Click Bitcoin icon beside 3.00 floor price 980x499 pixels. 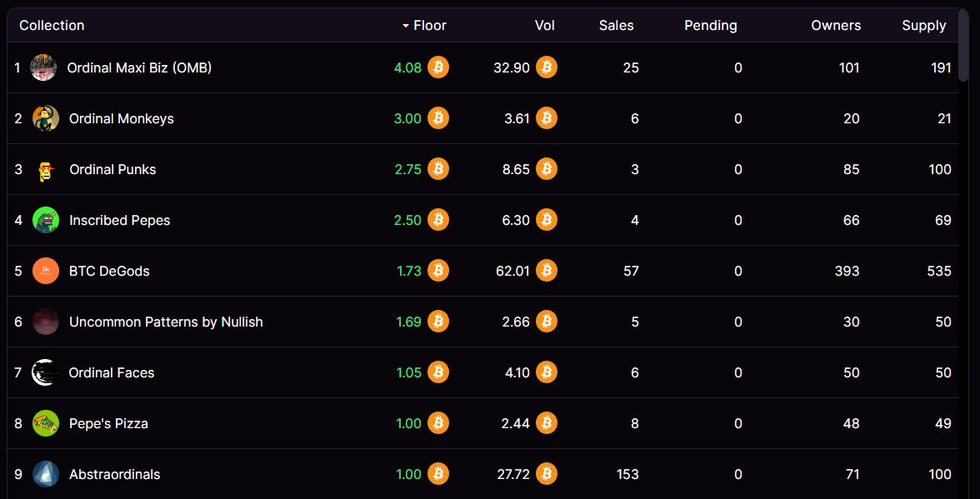click(x=438, y=118)
